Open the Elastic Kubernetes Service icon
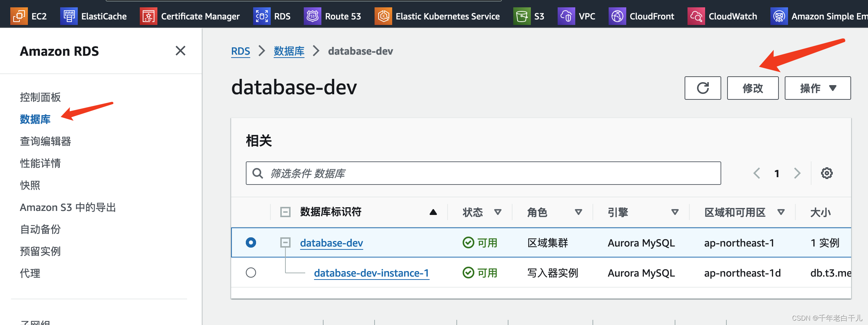 point(383,16)
